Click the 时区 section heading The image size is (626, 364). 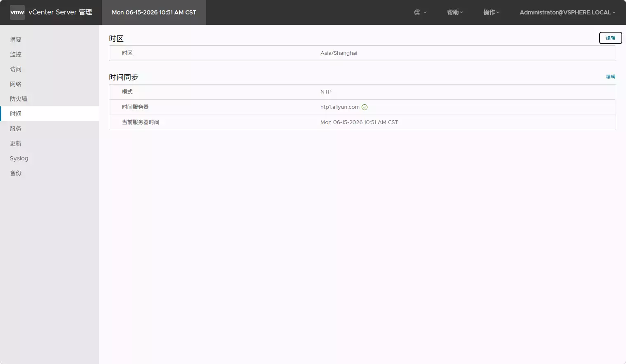tap(116, 38)
